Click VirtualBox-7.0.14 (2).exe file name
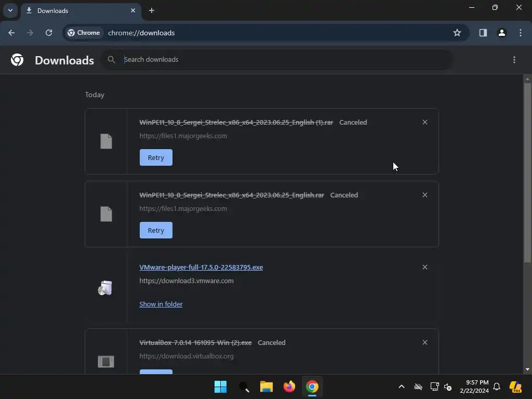Viewport: 532px width, 399px height. tap(195, 343)
